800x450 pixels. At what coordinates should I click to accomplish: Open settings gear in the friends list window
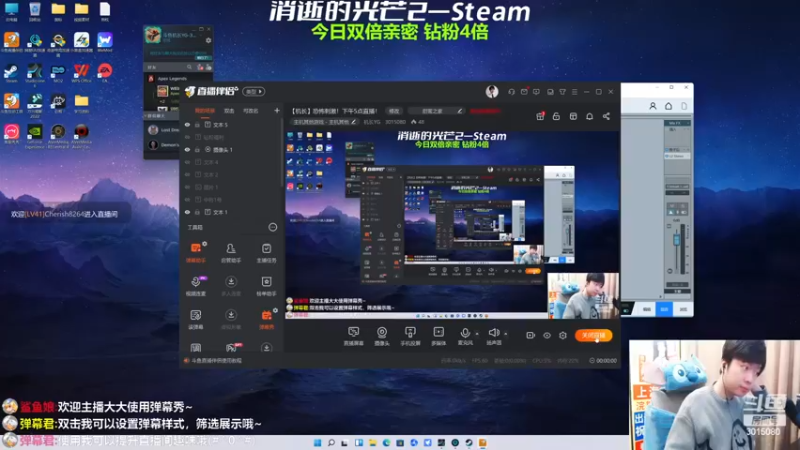(208, 40)
